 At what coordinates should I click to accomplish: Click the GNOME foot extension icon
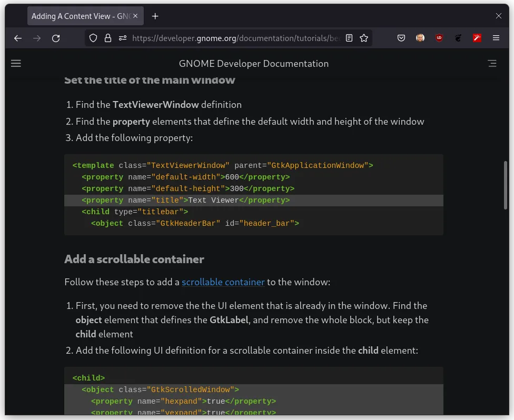coord(458,38)
